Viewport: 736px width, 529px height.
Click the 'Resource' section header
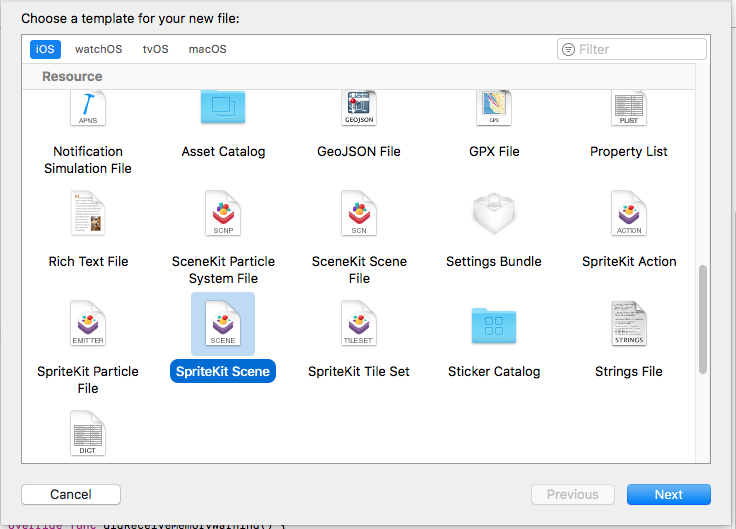click(72, 77)
